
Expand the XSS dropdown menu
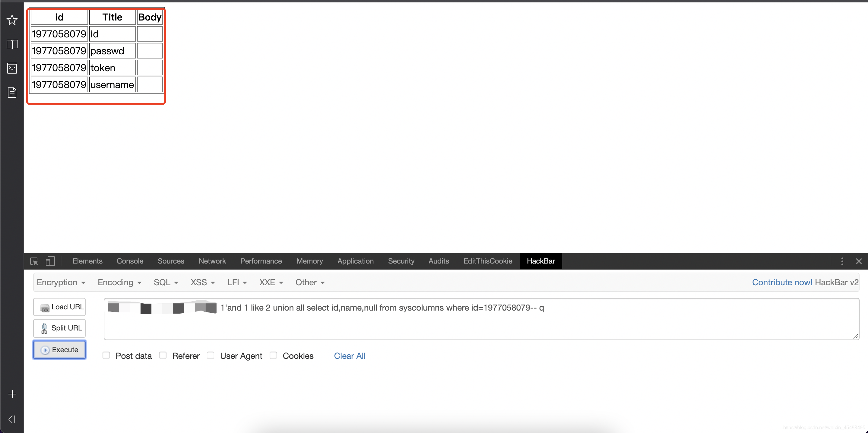pyautogui.click(x=202, y=282)
